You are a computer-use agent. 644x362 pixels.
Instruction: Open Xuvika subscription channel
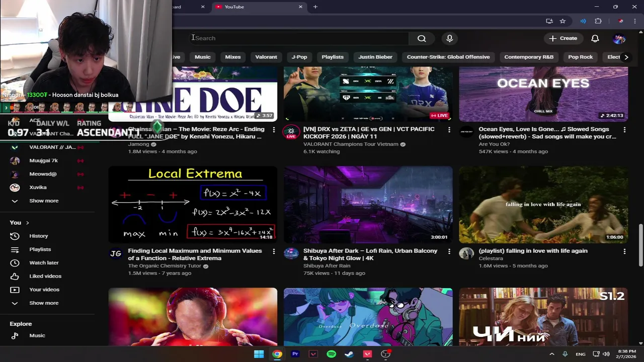point(38,187)
